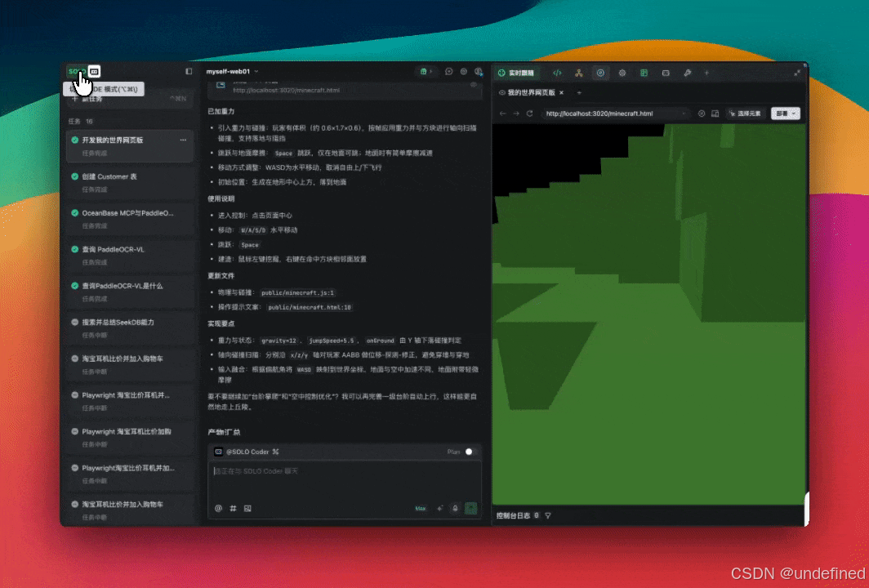This screenshot has height=588, width=869.
Task: Open task 查询PaddleOCR-VL是什么
Action: (130, 292)
